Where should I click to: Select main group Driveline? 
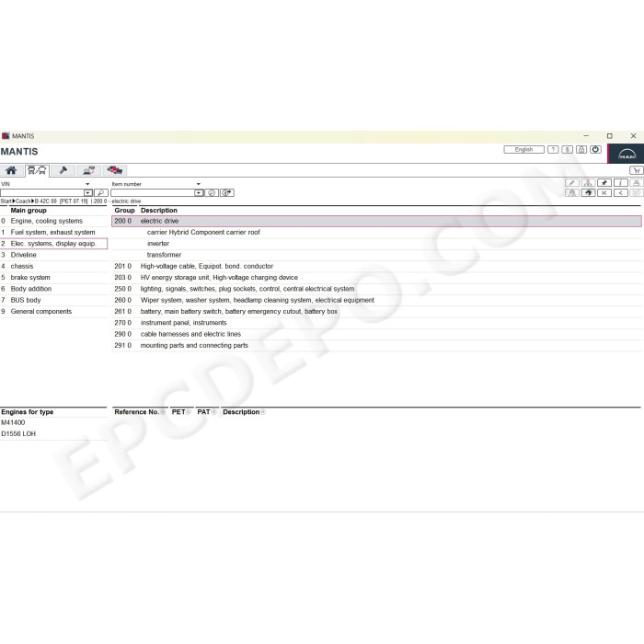[53, 255]
